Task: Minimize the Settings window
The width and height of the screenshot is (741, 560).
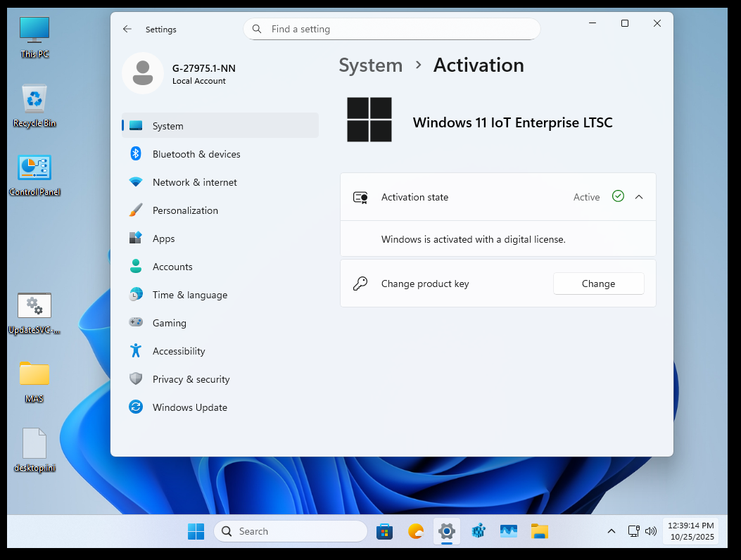Action: click(592, 23)
